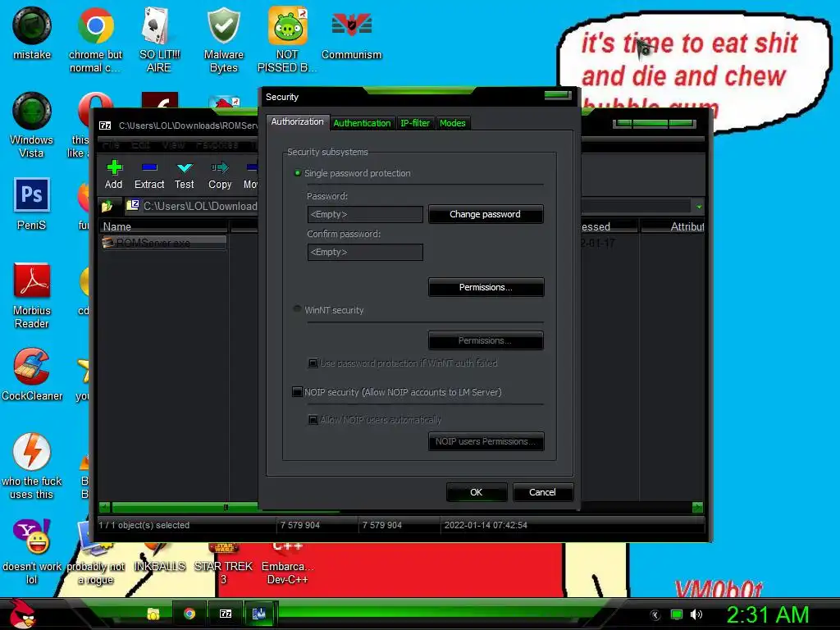
Task: Click the Copy icon in 7-Zip toolbar
Action: tap(220, 167)
